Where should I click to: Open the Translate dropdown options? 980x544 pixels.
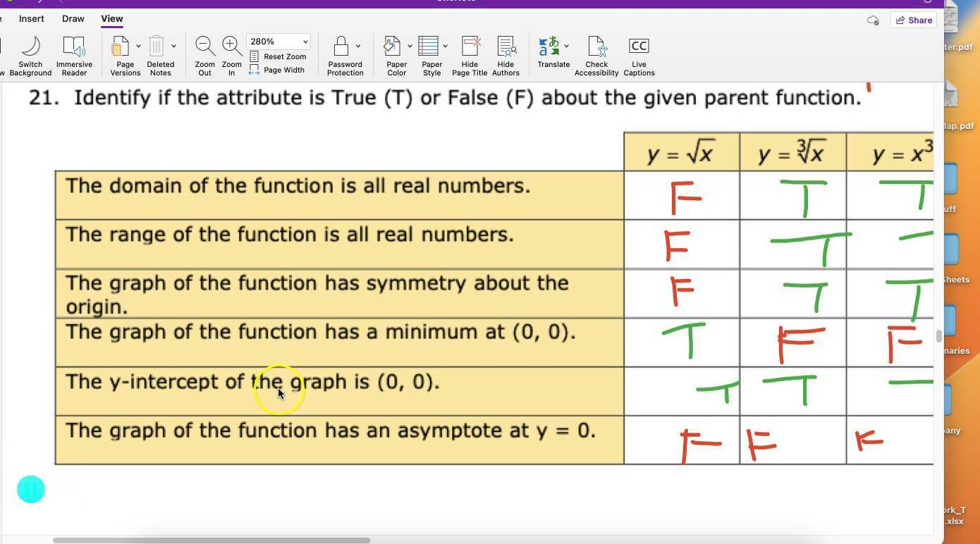point(567,46)
